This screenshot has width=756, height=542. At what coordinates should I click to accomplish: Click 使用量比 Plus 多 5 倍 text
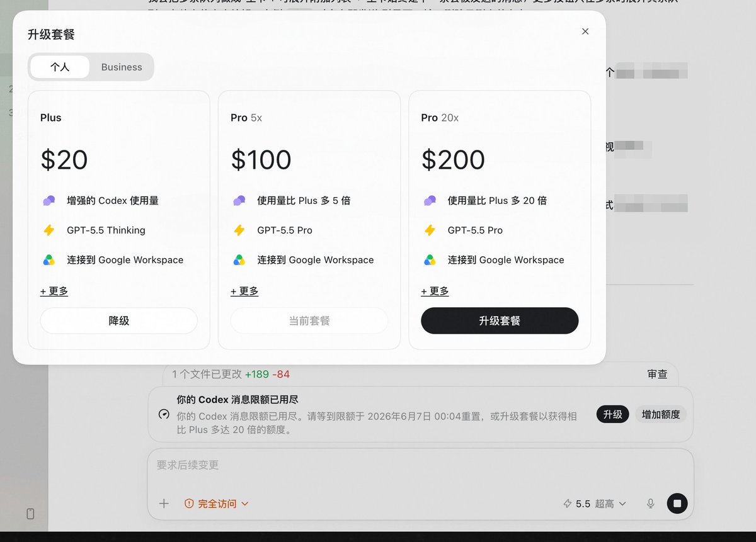coord(304,201)
